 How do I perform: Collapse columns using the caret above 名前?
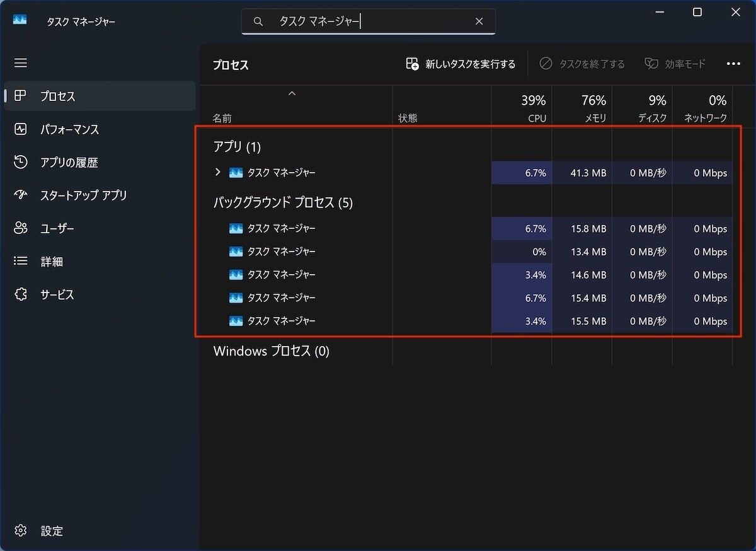292,94
